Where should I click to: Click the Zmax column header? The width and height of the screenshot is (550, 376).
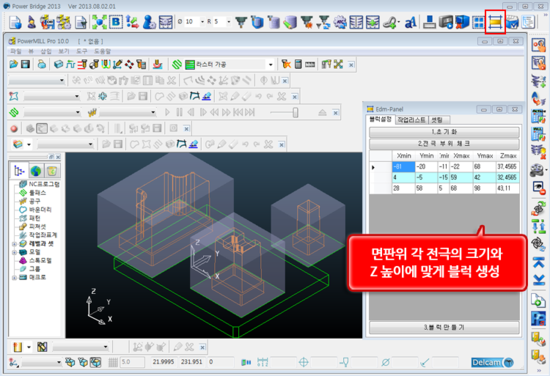tap(508, 156)
